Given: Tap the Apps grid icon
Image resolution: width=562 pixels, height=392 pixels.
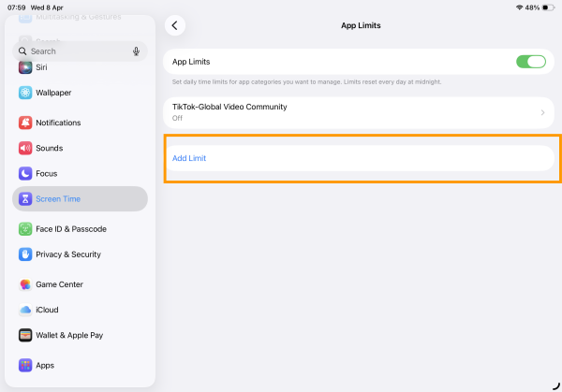Looking at the screenshot, I should 25,366.
